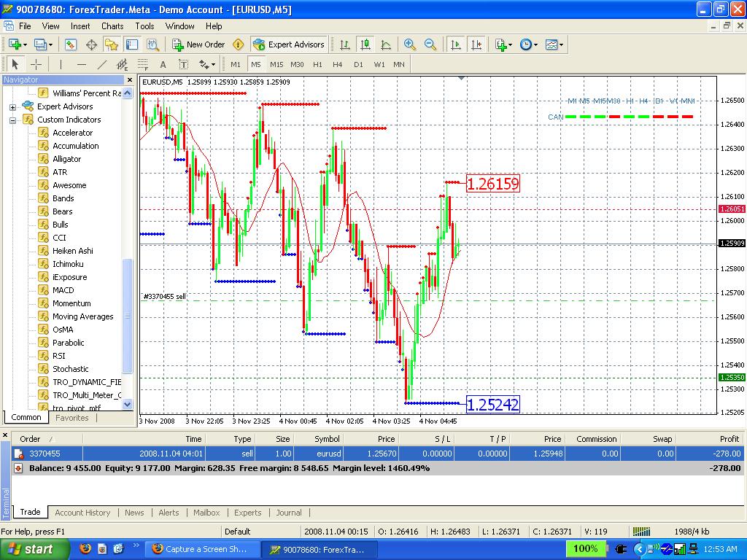The image size is (747, 560).
Task: Toggle the chart Auto Scroll button
Action: (456, 44)
